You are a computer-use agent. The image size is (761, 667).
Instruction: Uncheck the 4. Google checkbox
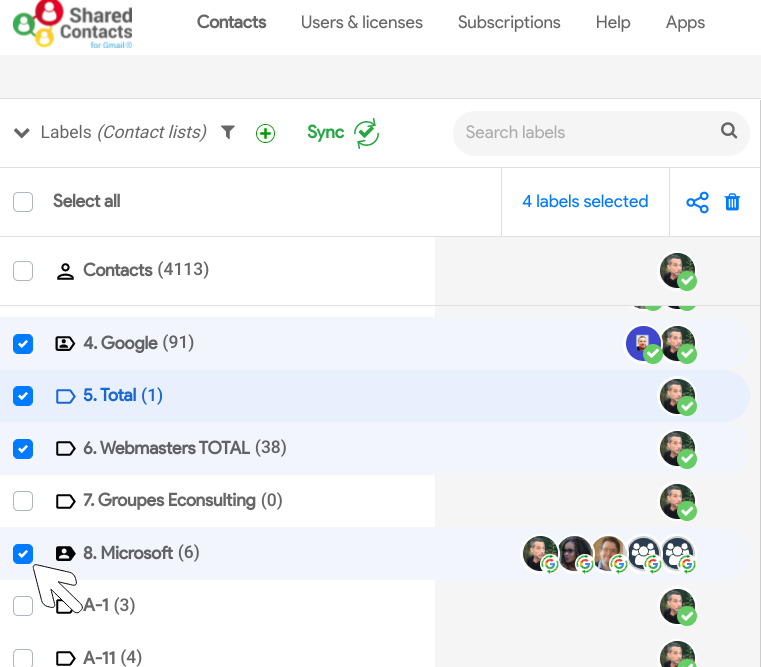coord(23,344)
